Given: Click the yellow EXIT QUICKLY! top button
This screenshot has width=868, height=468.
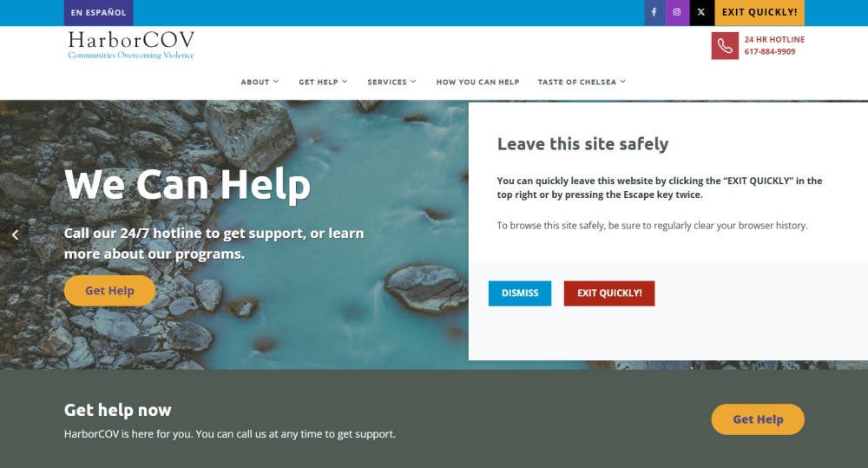Looking at the screenshot, I should (759, 13).
